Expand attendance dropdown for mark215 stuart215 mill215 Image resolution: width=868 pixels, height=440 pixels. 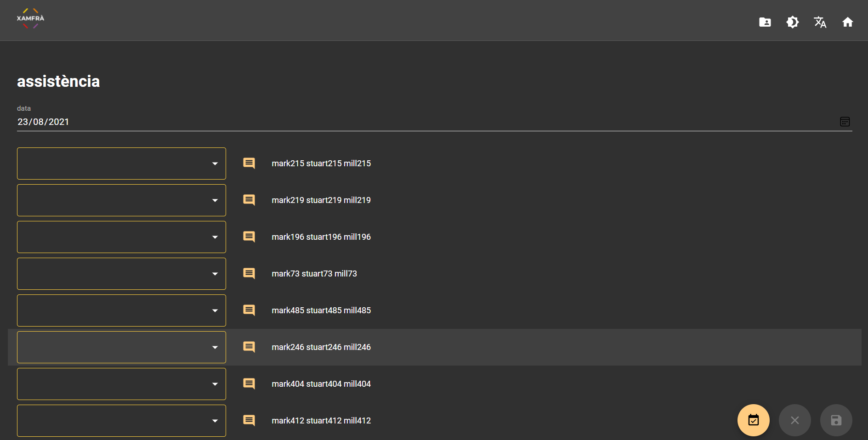click(121, 164)
